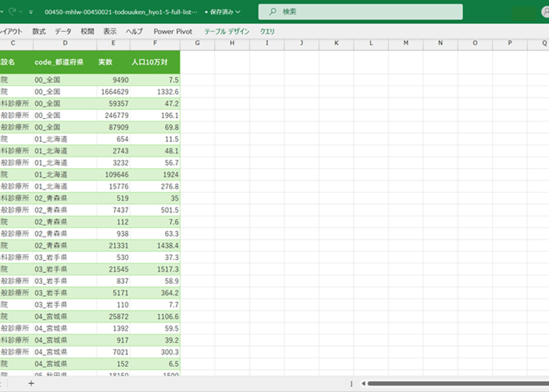Open the テーブル デザイン tab

tap(226, 31)
